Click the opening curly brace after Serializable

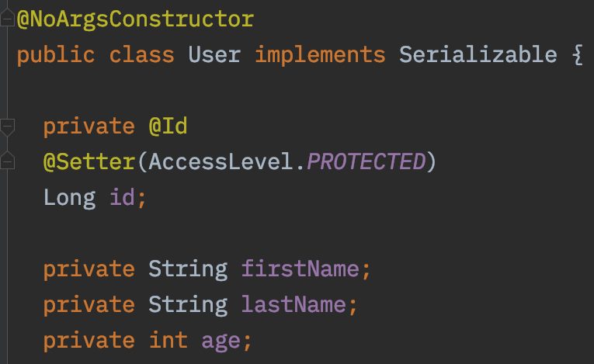(576, 55)
